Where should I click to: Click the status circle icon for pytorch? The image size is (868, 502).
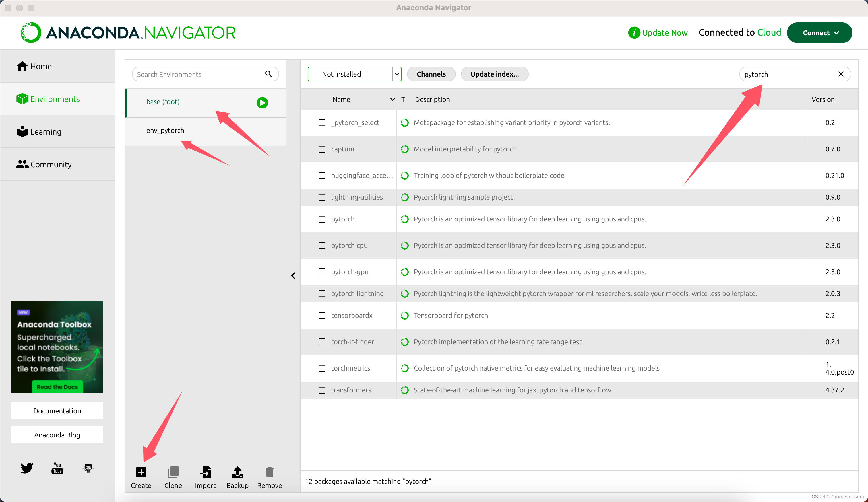pyautogui.click(x=405, y=219)
